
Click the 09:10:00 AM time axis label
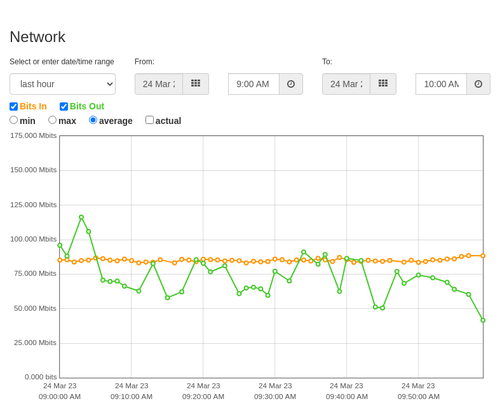click(131, 397)
